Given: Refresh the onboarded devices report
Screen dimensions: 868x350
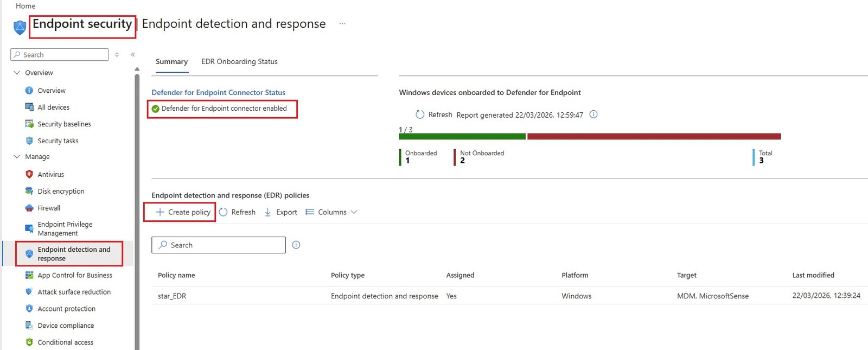Looking at the screenshot, I should click(433, 114).
